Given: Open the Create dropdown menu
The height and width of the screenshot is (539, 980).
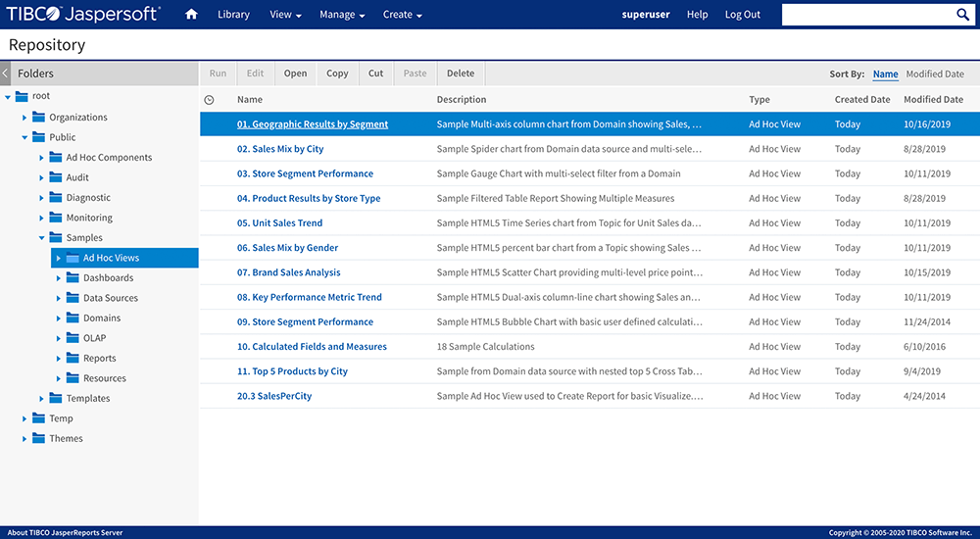Looking at the screenshot, I should pos(403,14).
